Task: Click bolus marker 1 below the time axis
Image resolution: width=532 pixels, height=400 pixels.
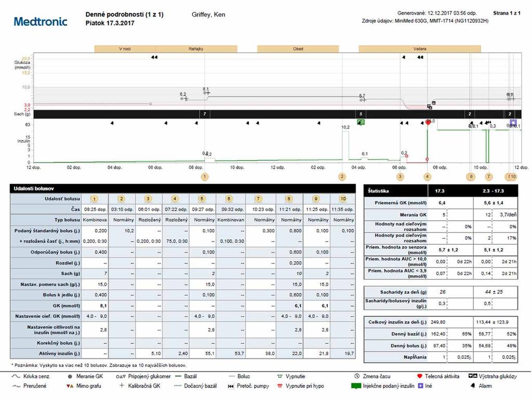Action: coord(205,177)
